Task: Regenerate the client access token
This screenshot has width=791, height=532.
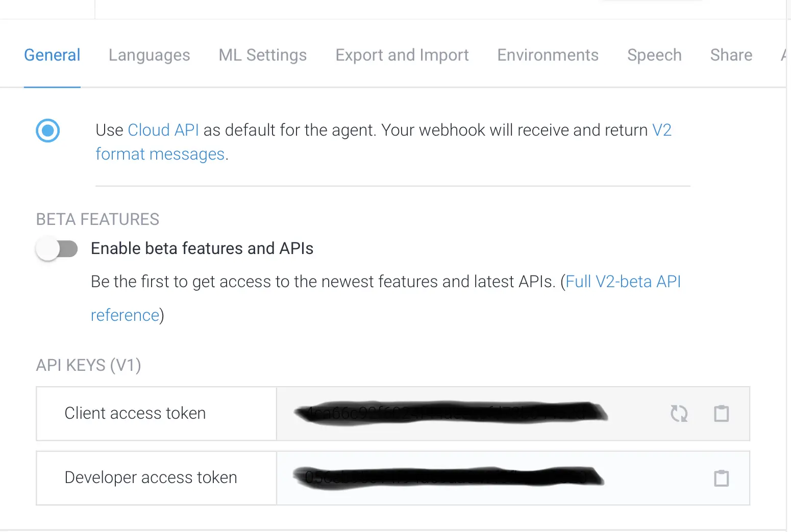Action: (679, 414)
